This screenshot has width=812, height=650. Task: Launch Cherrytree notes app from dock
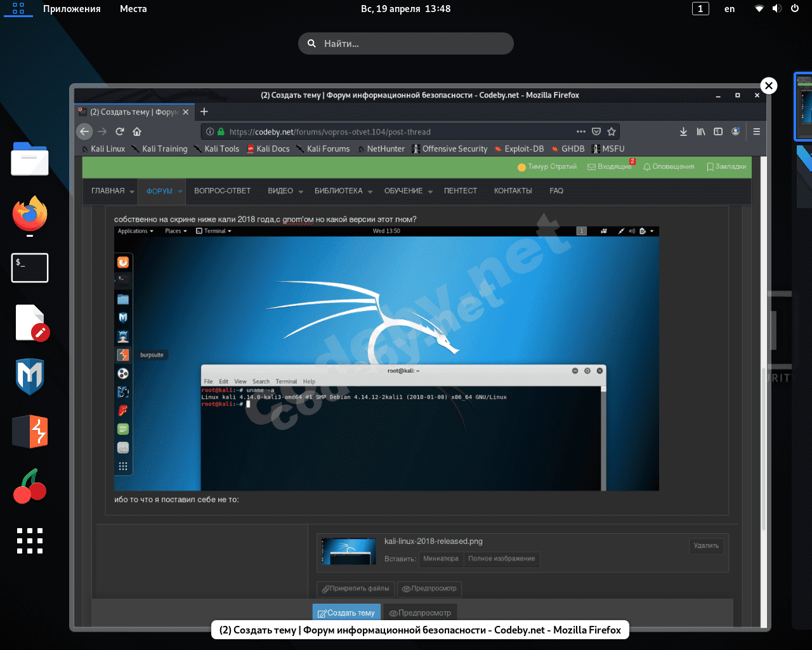[x=30, y=487]
